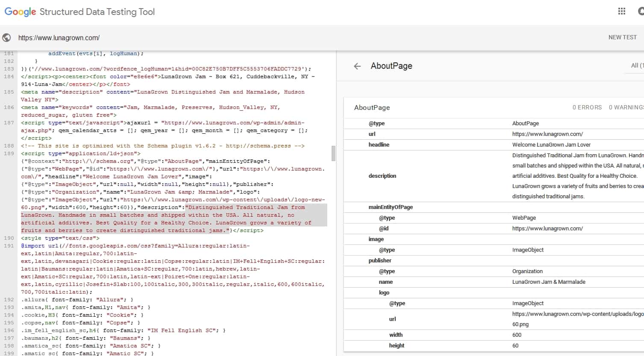Start a NEW TEST
The width and height of the screenshot is (644, 356).
pyautogui.click(x=622, y=37)
